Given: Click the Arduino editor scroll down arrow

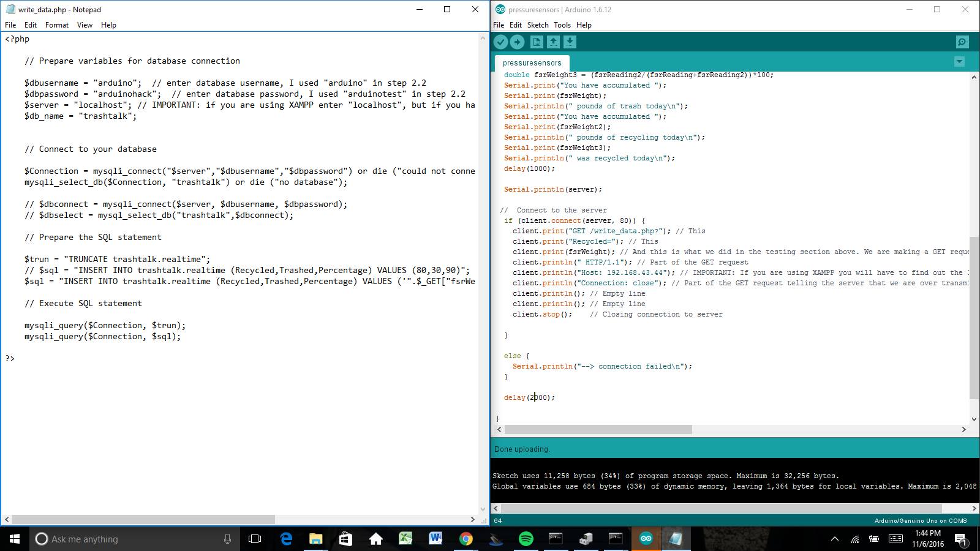Looking at the screenshot, I should [974, 419].
